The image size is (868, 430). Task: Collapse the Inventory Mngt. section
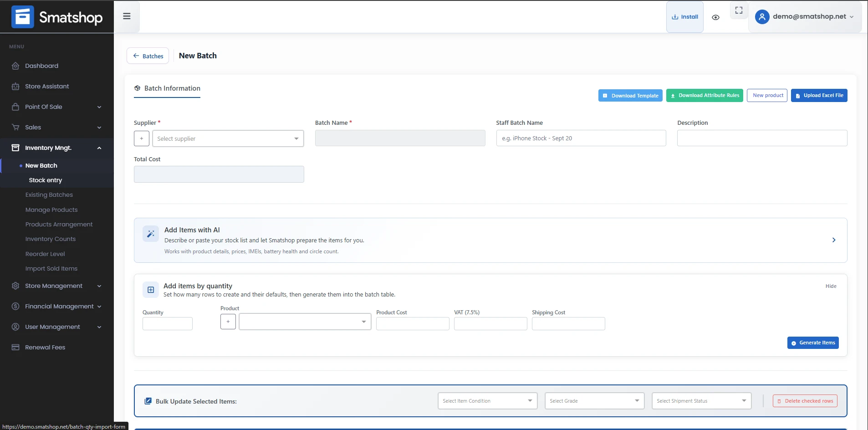pyautogui.click(x=56, y=148)
